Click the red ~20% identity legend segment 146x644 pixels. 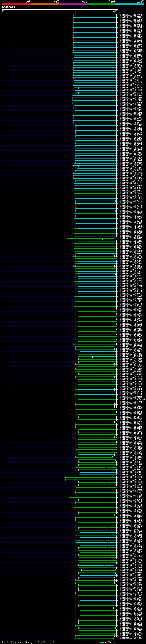click(16, 4)
